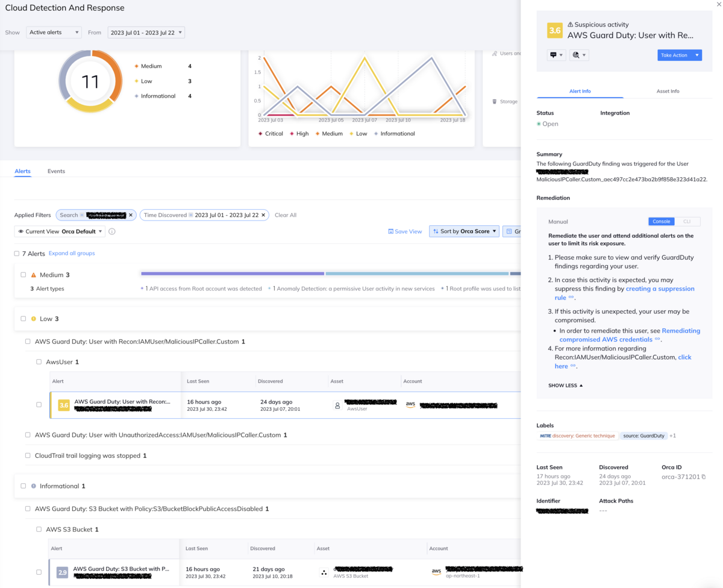Open the Take Action dropdown arrow

click(x=697, y=55)
